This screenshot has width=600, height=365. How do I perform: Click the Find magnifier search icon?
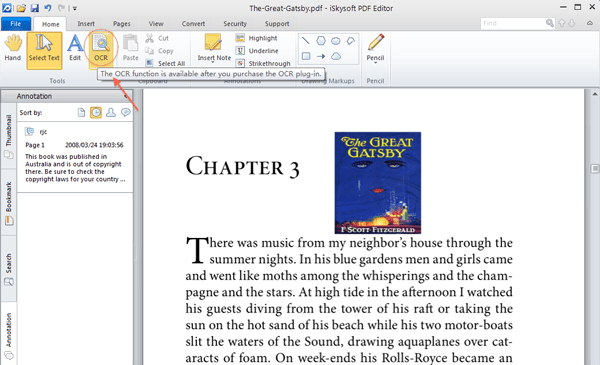coord(550,23)
